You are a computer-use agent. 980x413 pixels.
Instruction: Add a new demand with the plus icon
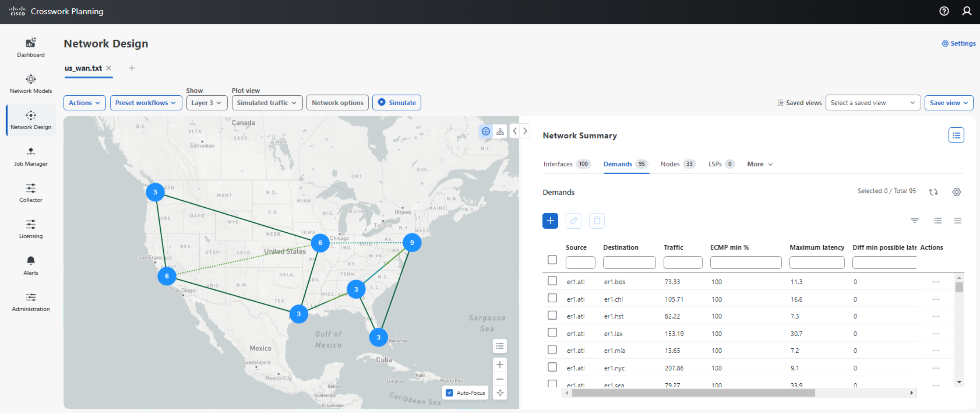pos(550,221)
